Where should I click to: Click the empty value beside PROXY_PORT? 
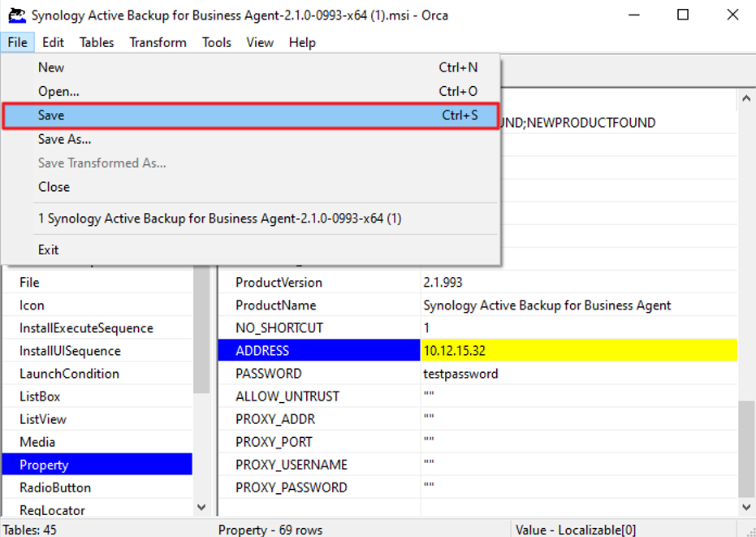(579, 442)
